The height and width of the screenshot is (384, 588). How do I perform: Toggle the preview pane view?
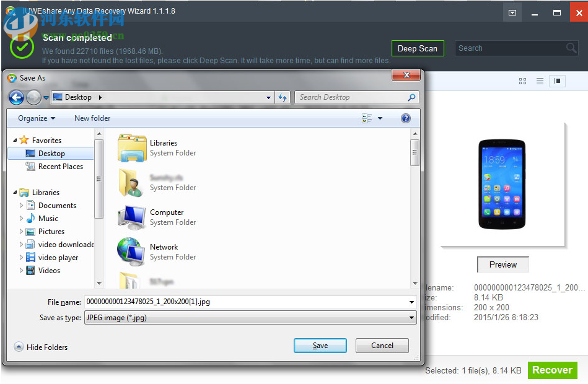[x=558, y=81]
